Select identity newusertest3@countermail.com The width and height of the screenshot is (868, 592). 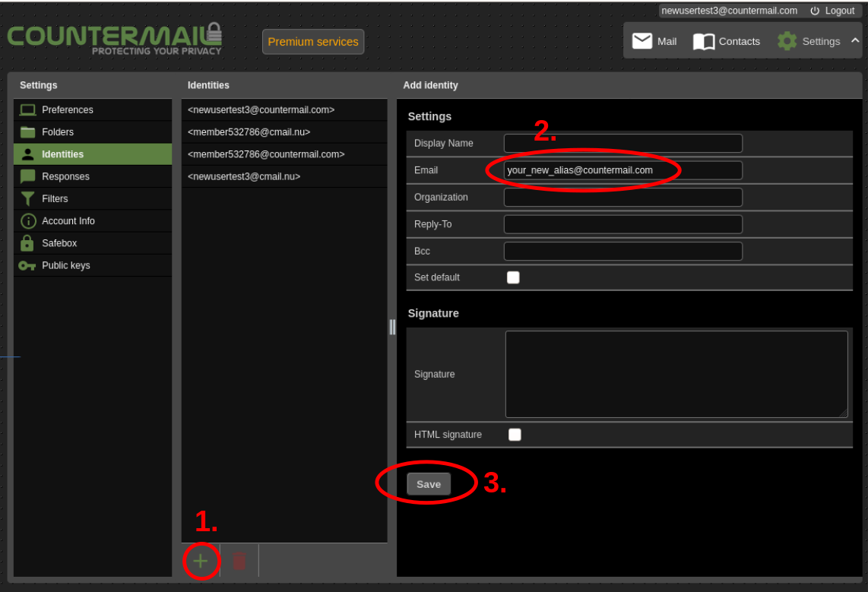[x=284, y=109]
